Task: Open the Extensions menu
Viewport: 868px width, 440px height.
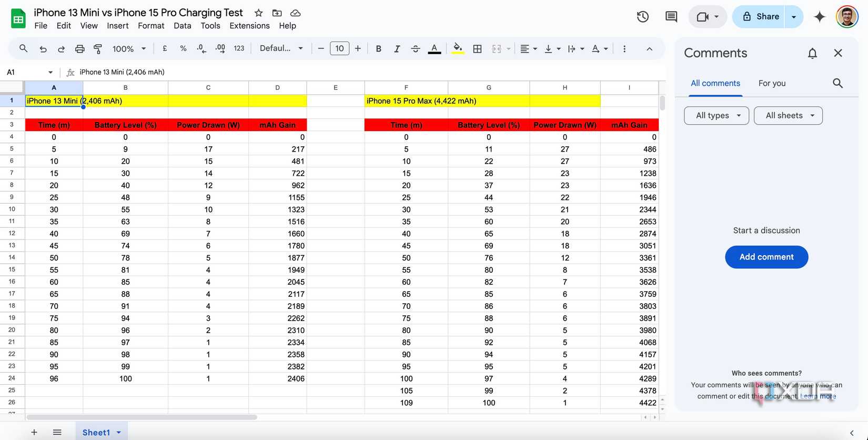Action: [249, 26]
